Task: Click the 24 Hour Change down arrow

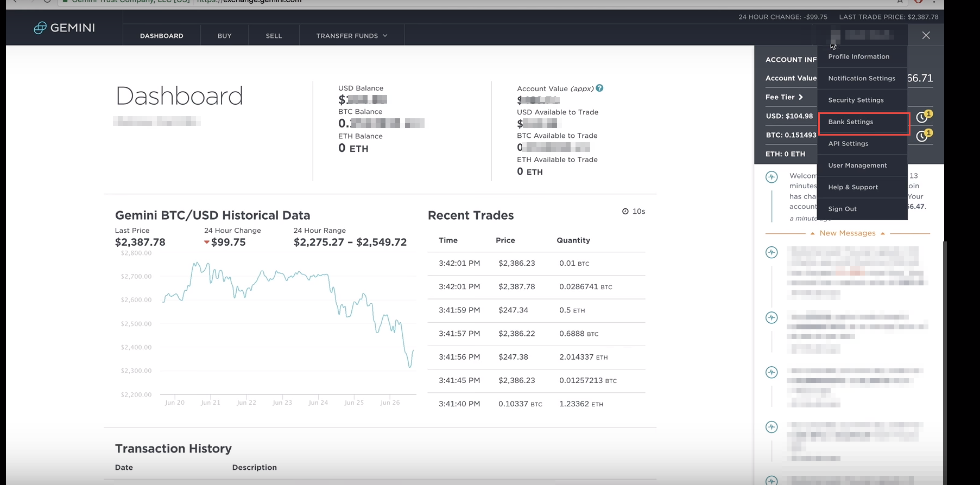Action: (207, 242)
